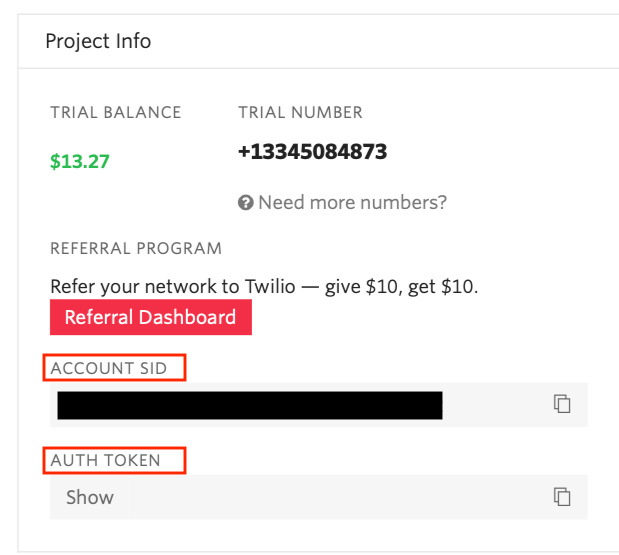The height and width of the screenshot is (555, 619).
Task: Show the hidden Auth Token value
Action: 90,497
